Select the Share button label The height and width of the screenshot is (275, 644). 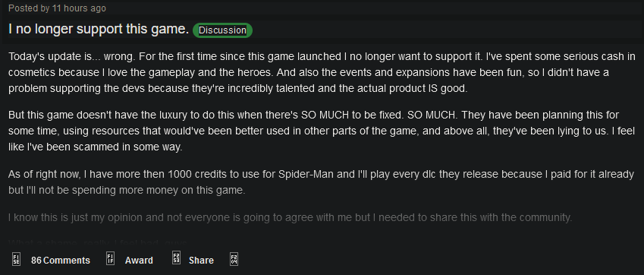coord(201,261)
